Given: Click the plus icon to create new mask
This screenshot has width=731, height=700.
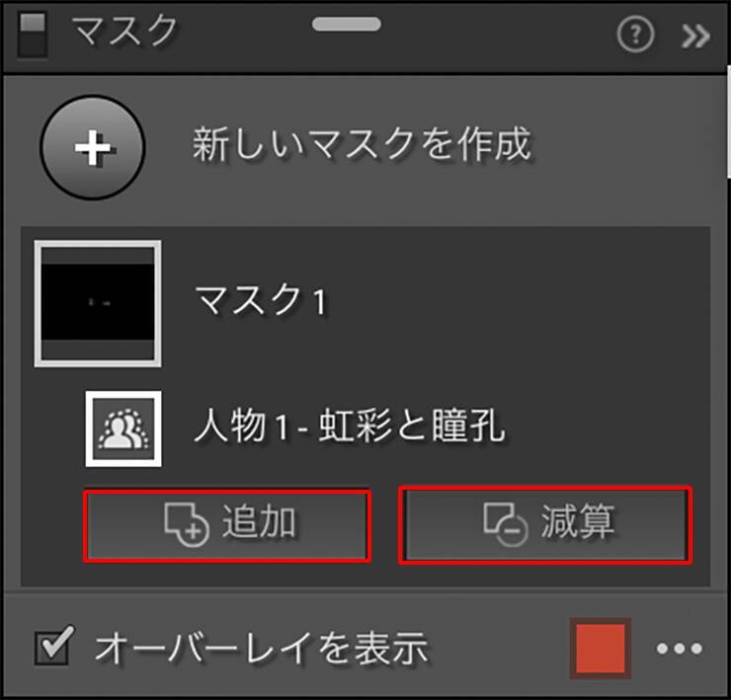Looking at the screenshot, I should click(93, 147).
